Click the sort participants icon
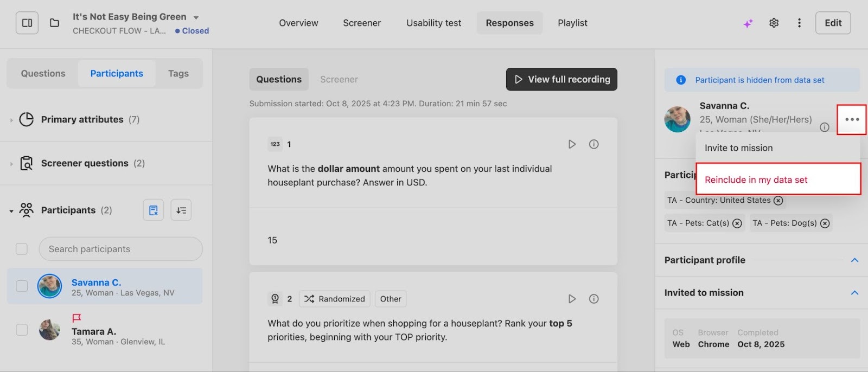This screenshot has width=868, height=372. [x=181, y=210]
